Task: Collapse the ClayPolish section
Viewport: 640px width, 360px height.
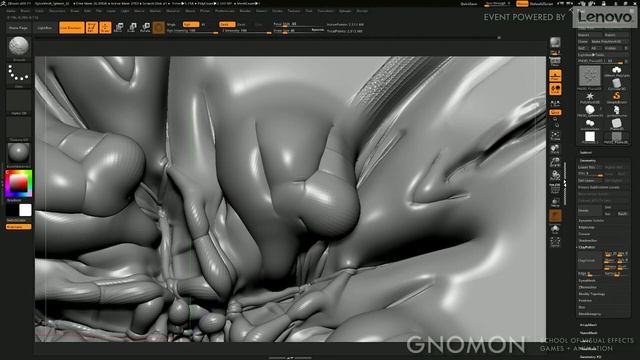Action: (587, 247)
